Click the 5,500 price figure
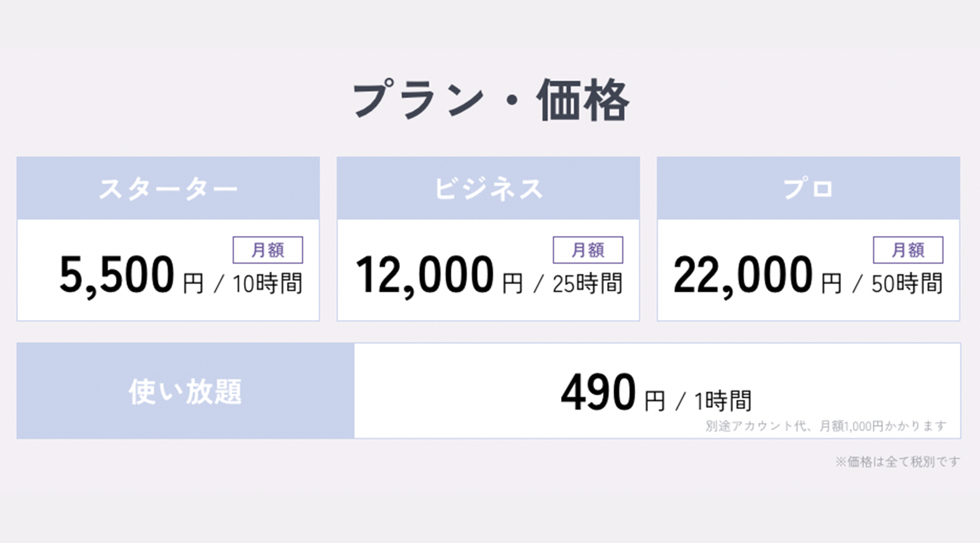 [117, 275]
